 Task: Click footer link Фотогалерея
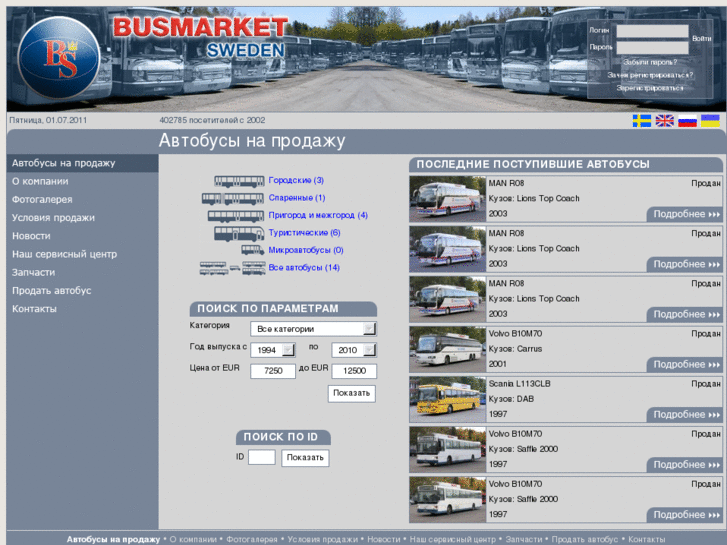coord(252,539)
